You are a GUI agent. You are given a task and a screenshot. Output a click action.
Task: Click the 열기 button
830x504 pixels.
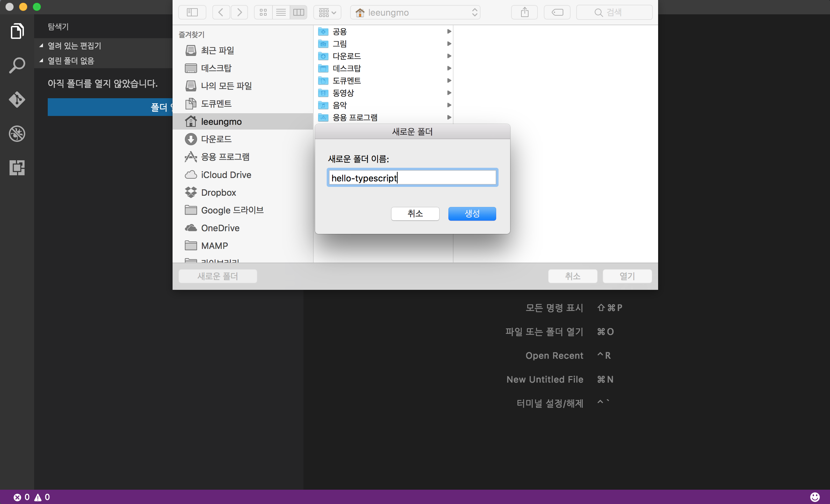[627, 276]
